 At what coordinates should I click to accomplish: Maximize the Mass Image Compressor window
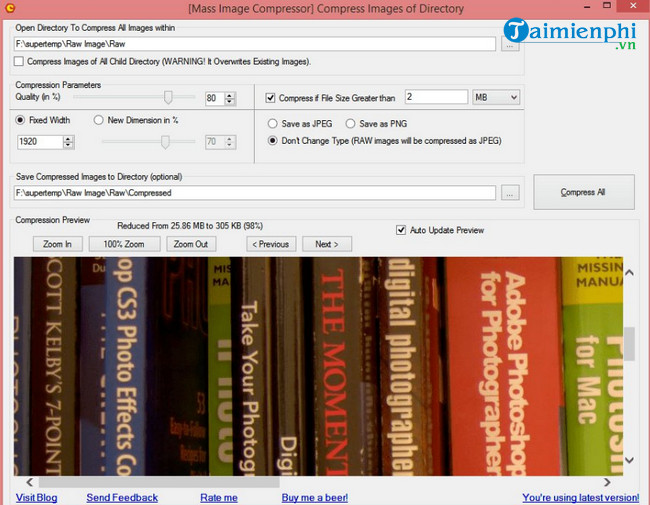coord(607,6)
